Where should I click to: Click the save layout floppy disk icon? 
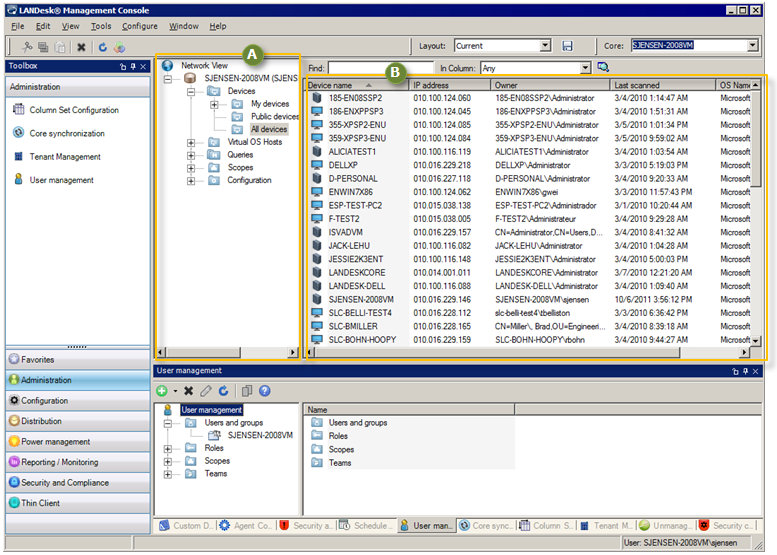click(x=567, y=46)
